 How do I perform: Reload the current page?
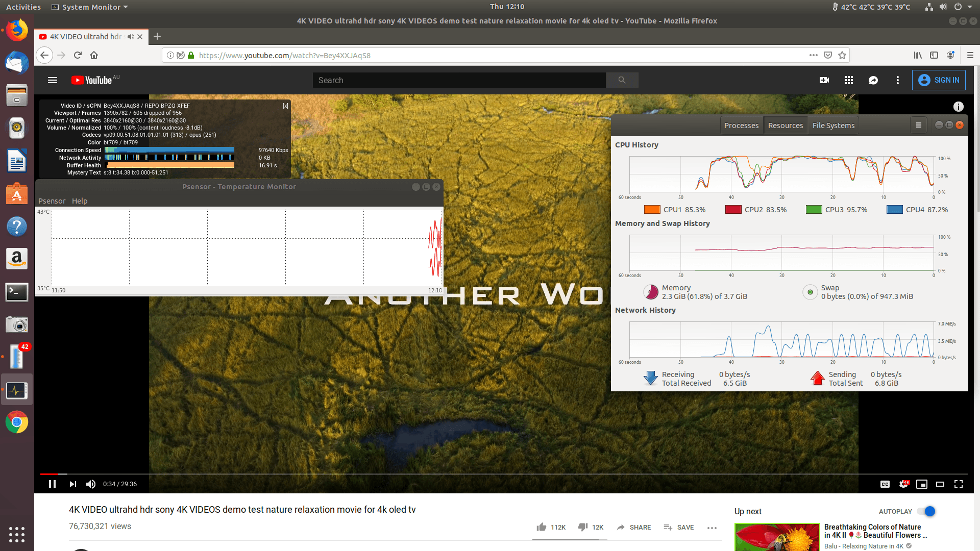[x=78, y=55]
